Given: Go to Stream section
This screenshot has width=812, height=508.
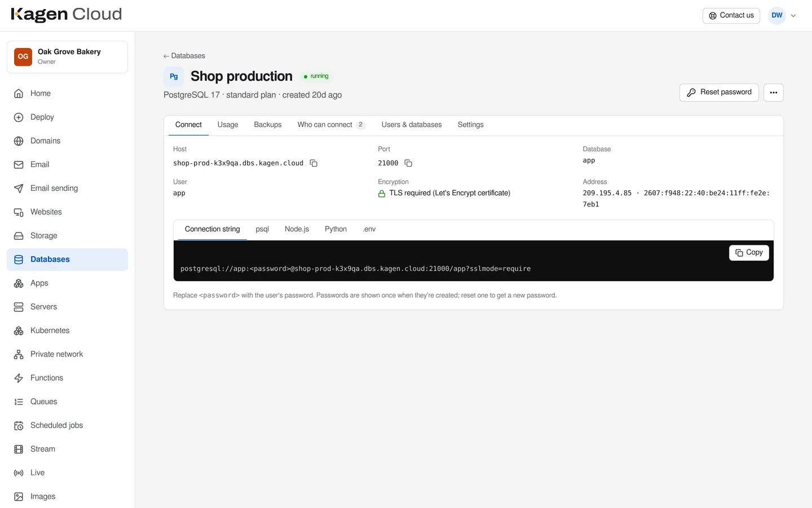Looking at the screenshot, I should [x=67, y=449].
